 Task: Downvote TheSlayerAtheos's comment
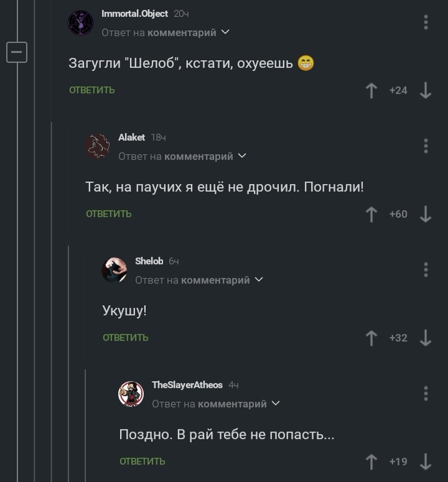[426, 462]
